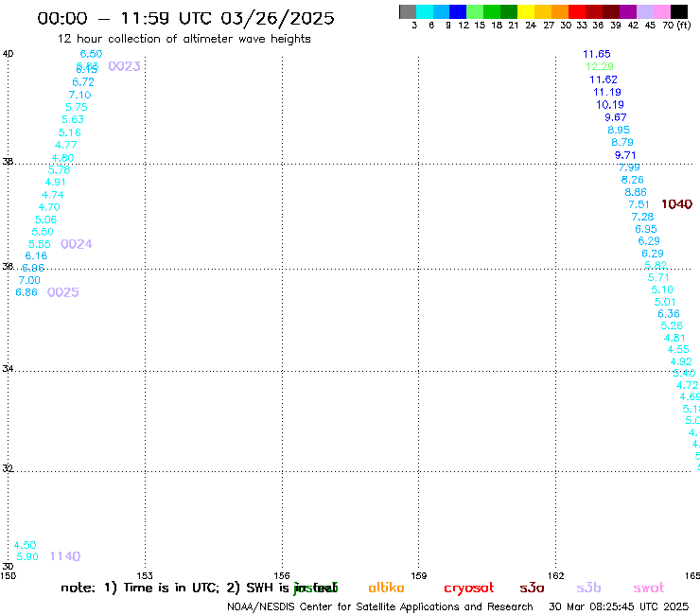Click the wave height value 5.90

(x=27, y=557)
